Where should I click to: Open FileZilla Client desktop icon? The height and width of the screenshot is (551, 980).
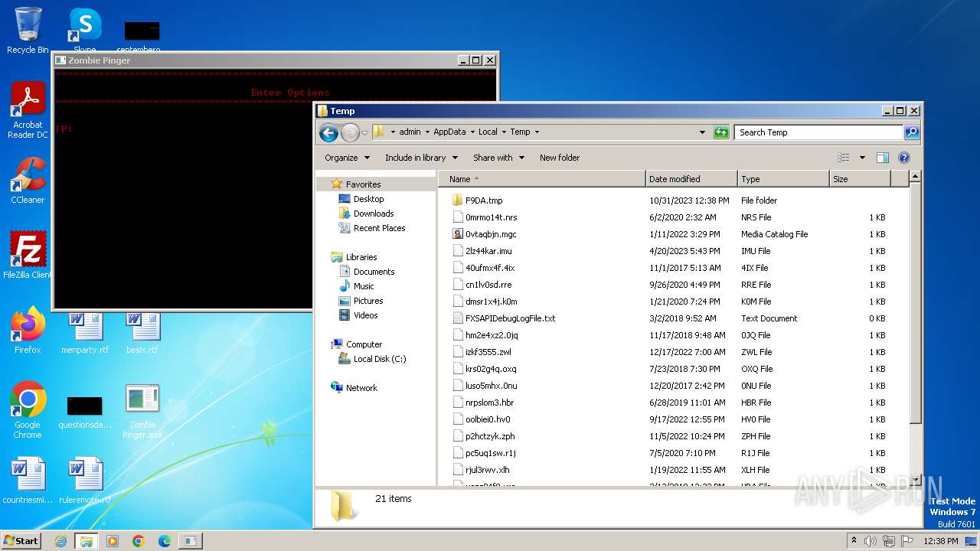point(28,256)
